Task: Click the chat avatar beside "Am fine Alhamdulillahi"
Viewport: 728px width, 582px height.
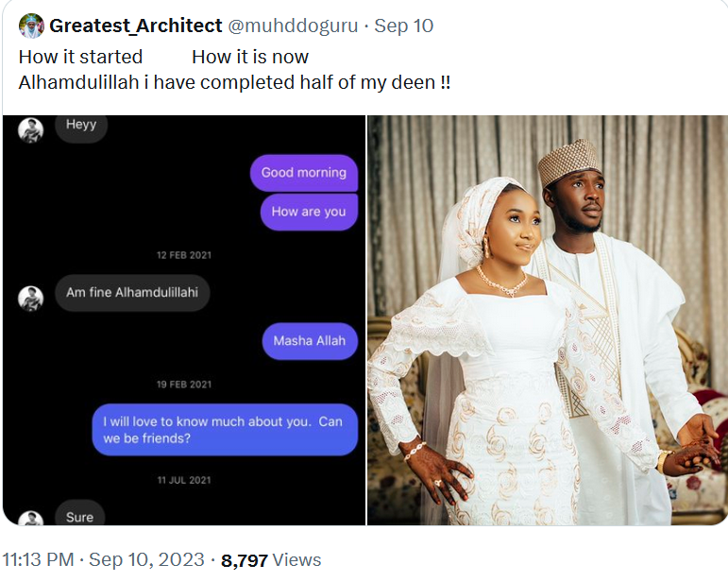Action: click(31, 298)
